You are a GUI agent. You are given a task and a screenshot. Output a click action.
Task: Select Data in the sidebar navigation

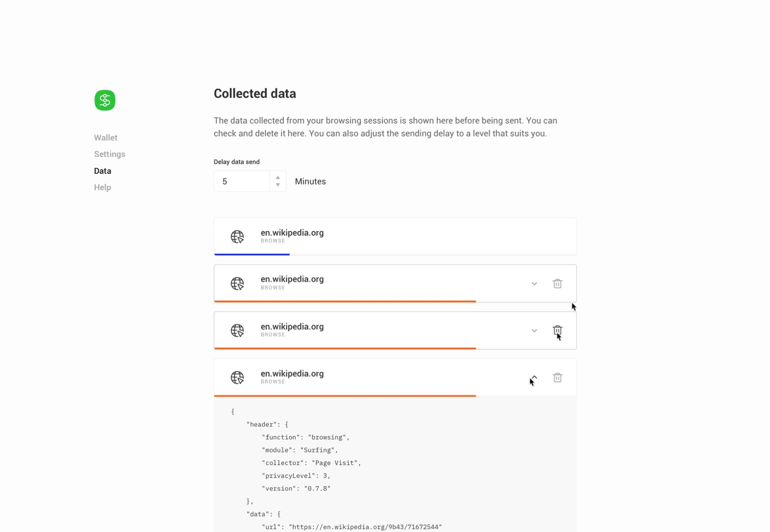pos(102,171)
